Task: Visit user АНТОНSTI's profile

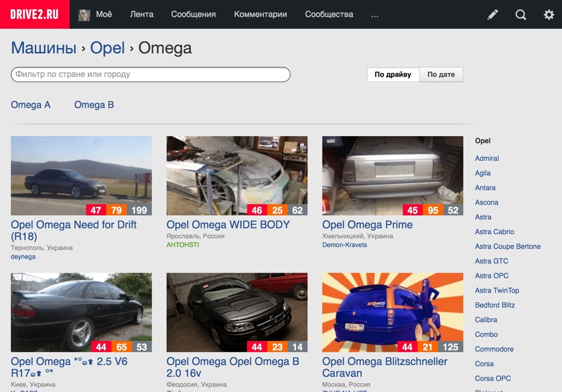Action: coord(183,245)
